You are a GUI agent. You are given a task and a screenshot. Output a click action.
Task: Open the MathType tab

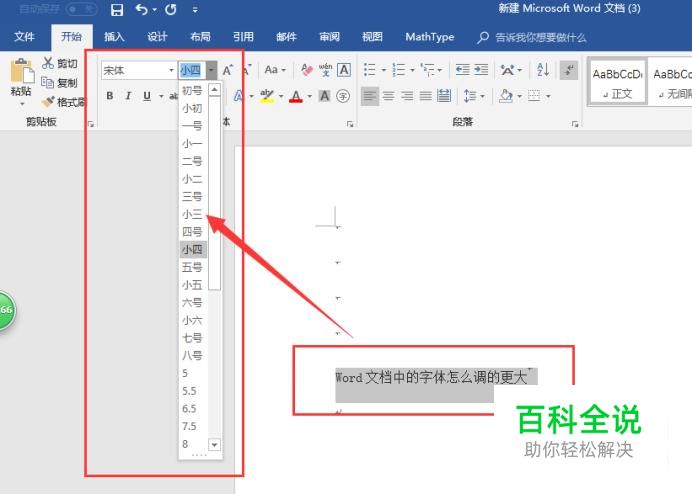point(430,37)
